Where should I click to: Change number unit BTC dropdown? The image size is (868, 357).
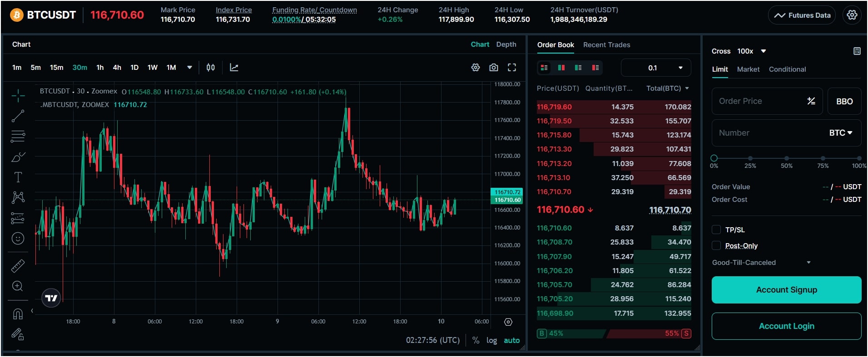(x=841, y=133)
